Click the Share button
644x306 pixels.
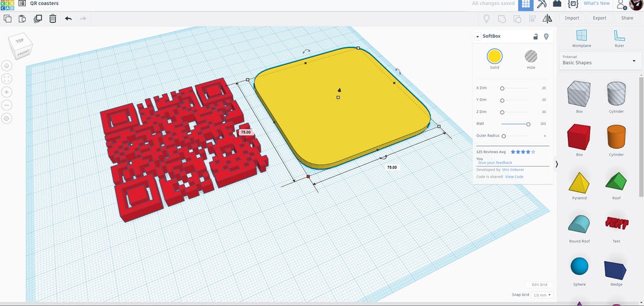(x=627, y=18)
